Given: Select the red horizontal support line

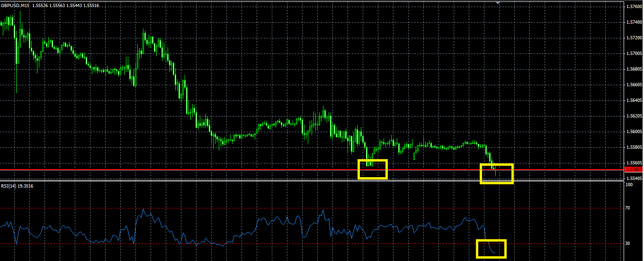Looking at the screenshot, I should point(313,170).
